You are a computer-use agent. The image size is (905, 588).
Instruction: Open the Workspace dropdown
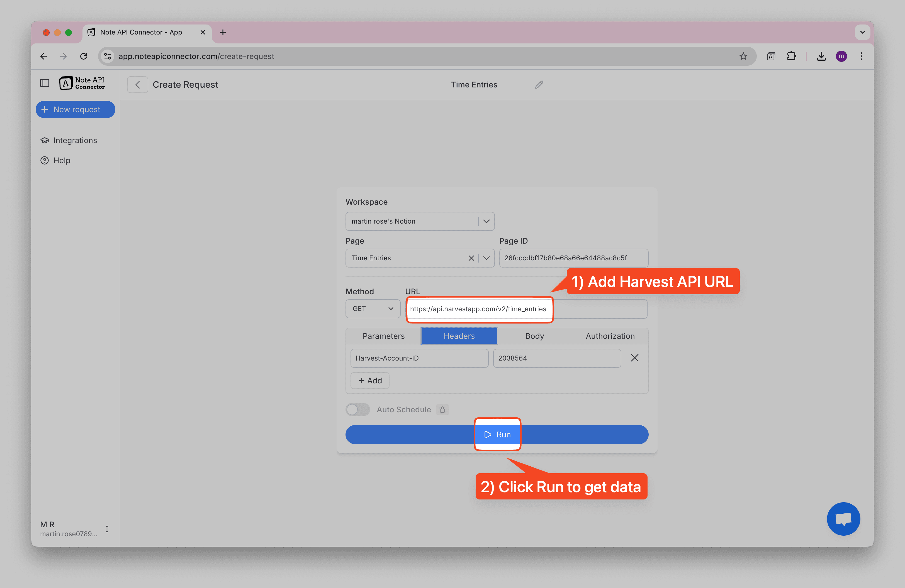pos(420,221)
